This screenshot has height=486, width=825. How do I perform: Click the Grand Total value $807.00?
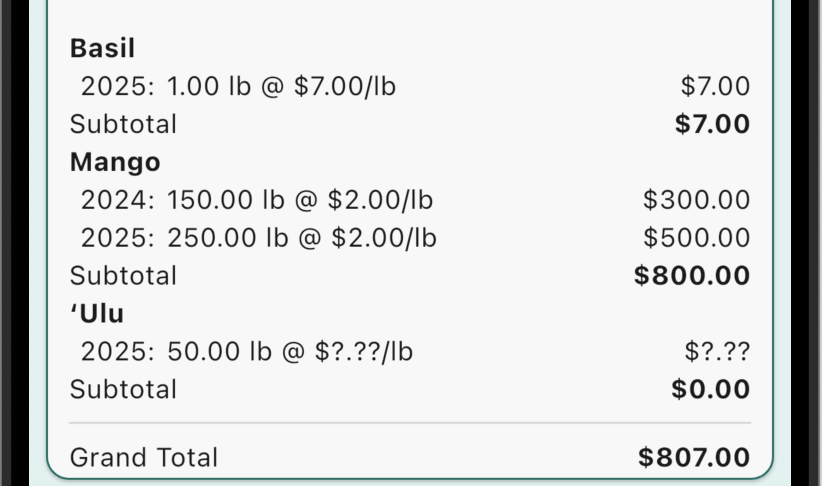[694, 458]
